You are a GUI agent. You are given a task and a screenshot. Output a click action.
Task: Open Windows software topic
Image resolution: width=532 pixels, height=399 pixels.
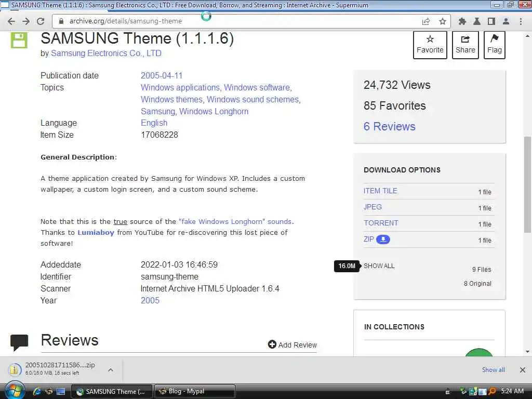click(257, 87)
